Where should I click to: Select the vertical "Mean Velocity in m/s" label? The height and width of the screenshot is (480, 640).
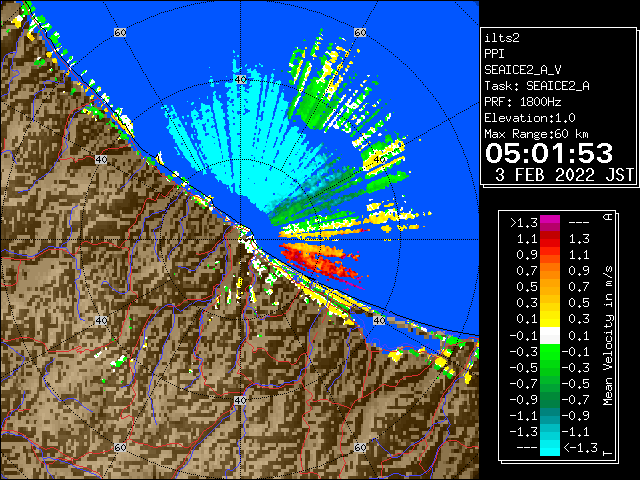tap(608, 336)
